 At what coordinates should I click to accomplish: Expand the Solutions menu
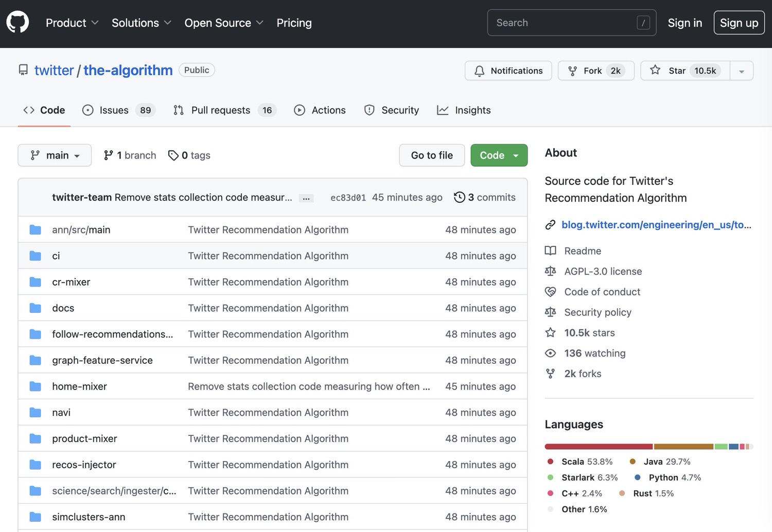[142, 23]
